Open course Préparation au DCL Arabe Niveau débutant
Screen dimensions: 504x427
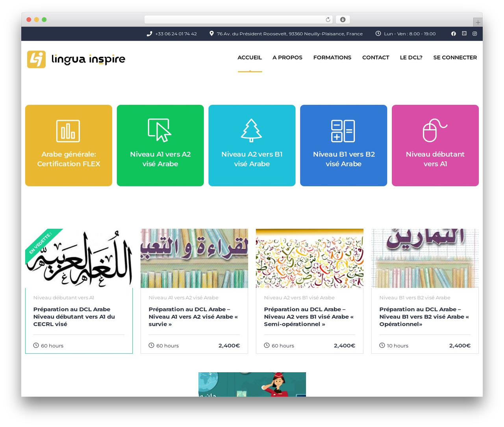click(74, 317)
